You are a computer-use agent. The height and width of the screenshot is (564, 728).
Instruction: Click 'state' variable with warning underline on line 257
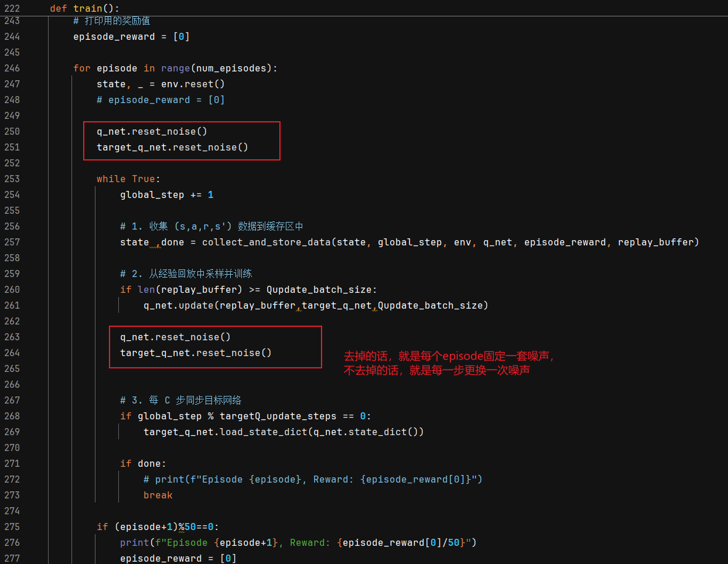(135, 242)
